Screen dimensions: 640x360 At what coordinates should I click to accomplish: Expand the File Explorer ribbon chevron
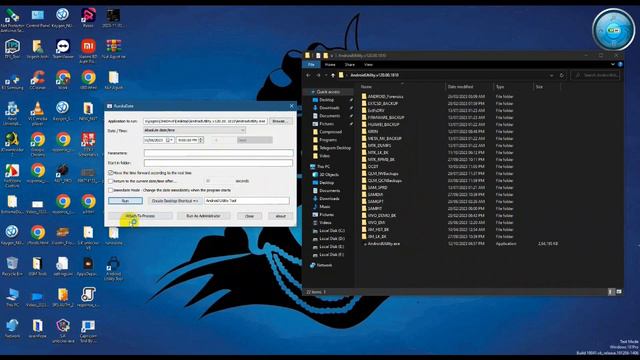[x=613, y=64]
